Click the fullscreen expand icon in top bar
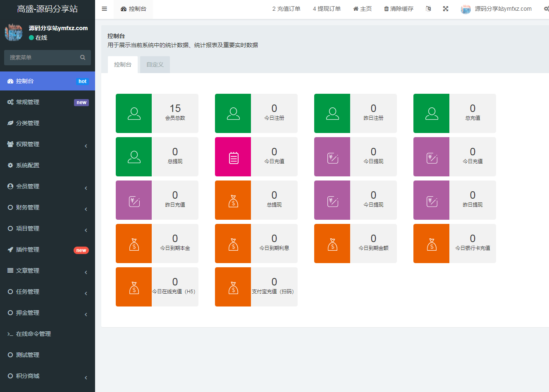549x392 pixels. tap(446, 9)
